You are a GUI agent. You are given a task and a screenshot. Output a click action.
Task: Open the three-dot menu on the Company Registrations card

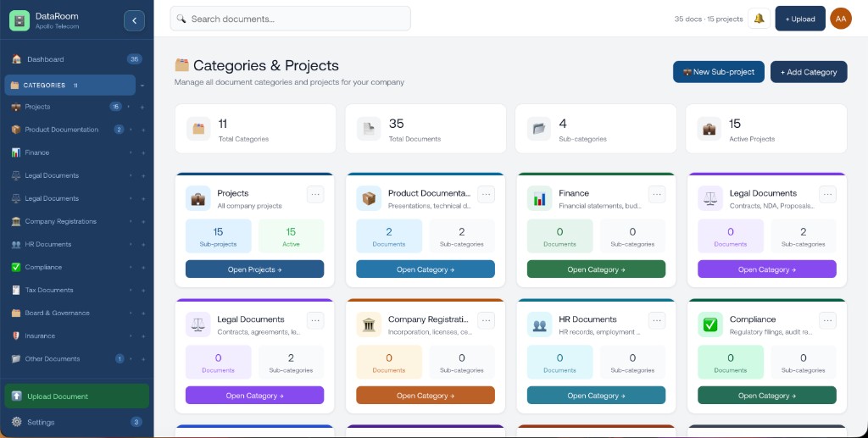(486, 320)
